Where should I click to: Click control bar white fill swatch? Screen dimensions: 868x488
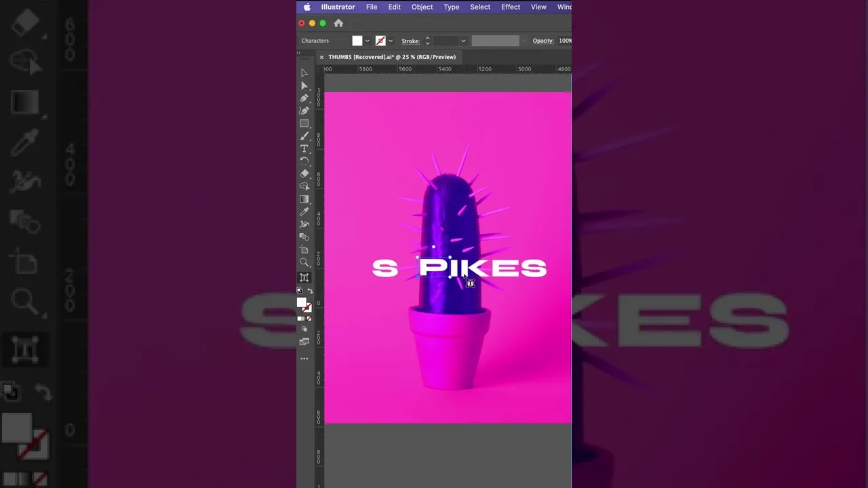[357, 41]
